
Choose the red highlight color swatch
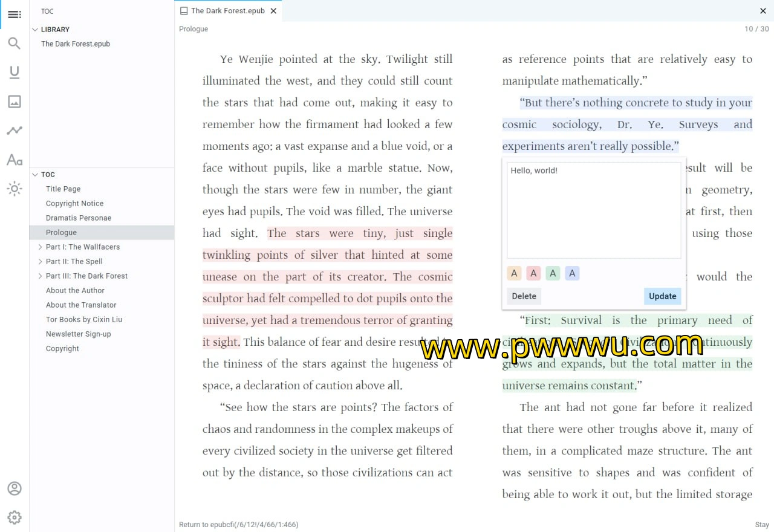point(533,273)
